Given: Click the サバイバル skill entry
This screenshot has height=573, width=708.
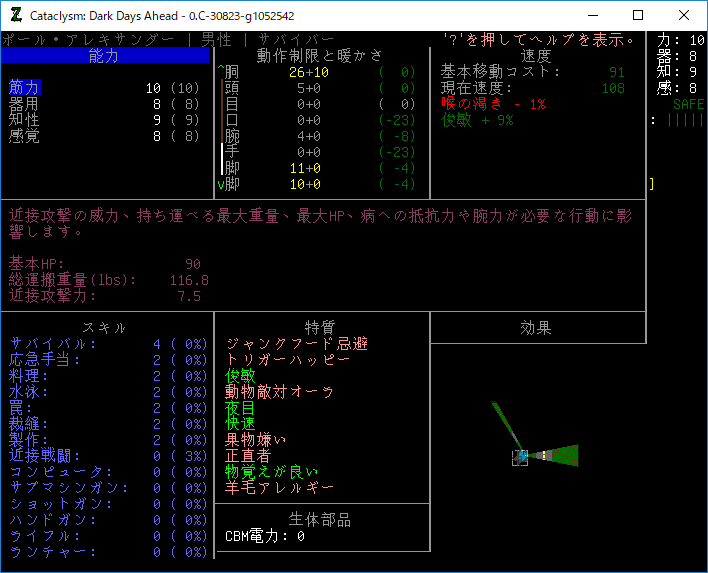Looking at the screenshot, I should coord(54,344).
